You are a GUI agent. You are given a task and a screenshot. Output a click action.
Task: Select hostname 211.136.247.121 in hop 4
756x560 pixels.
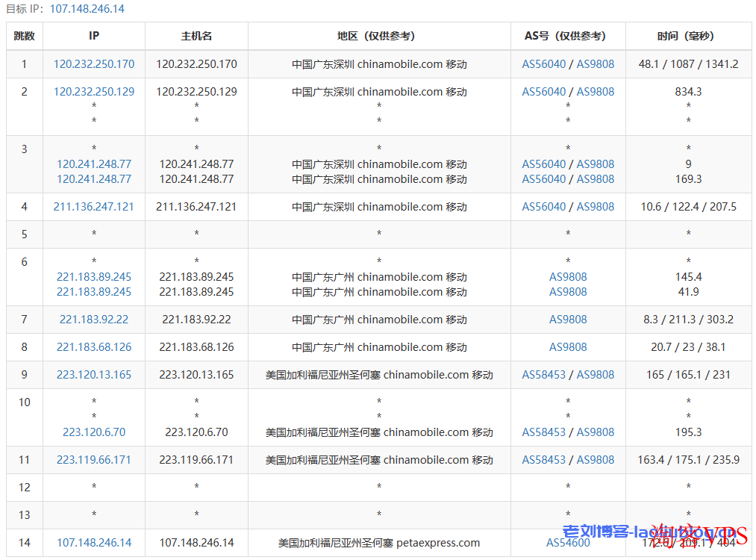pos(196,206)
